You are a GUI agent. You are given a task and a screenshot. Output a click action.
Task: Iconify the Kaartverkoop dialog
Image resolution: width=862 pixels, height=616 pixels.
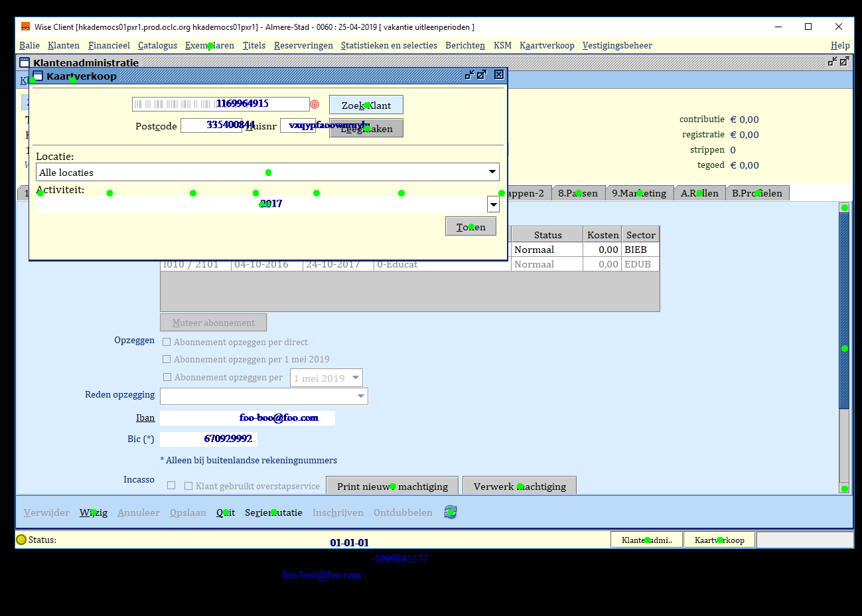470,75
